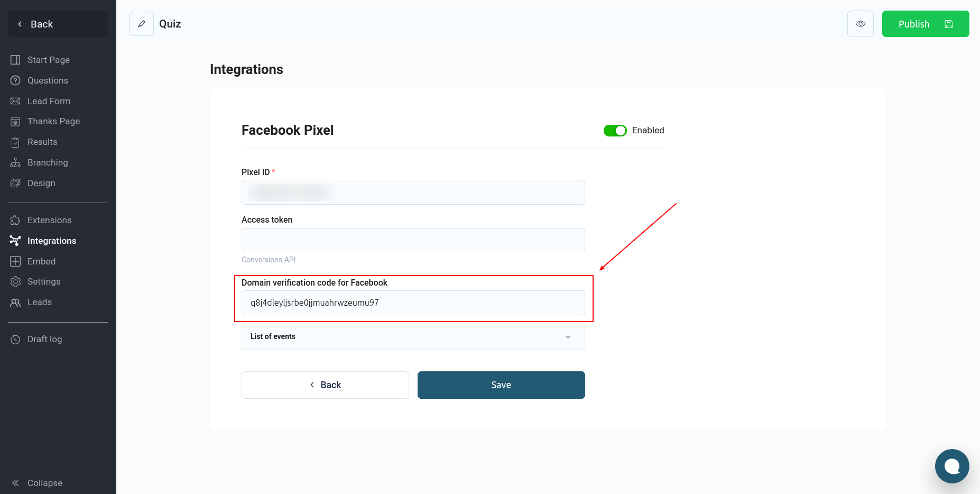Expand the List of events dropdown
Screen dimensions: 980x494
coord(413,337)
